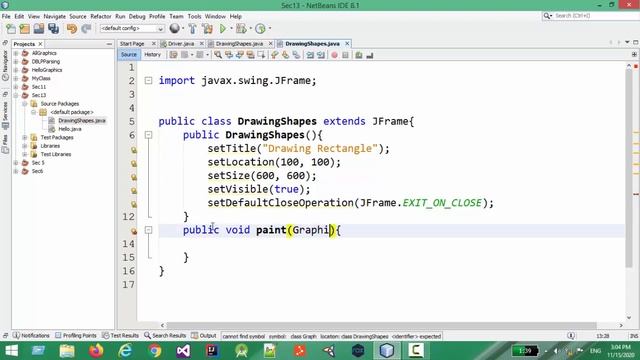The width and height of the screenshot is (640, 360).
Task: Click the Last Edit icon in editor toolbar
Action: [x=173, y=55]
